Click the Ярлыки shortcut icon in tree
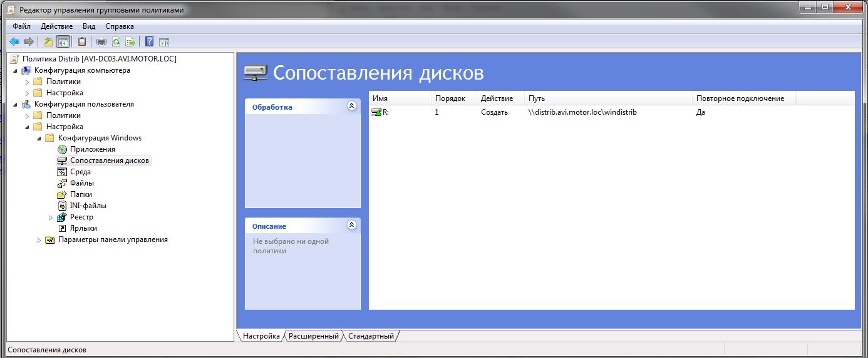Image resolution: width=868 pixels, height=358 pixels. click(62, 228)
